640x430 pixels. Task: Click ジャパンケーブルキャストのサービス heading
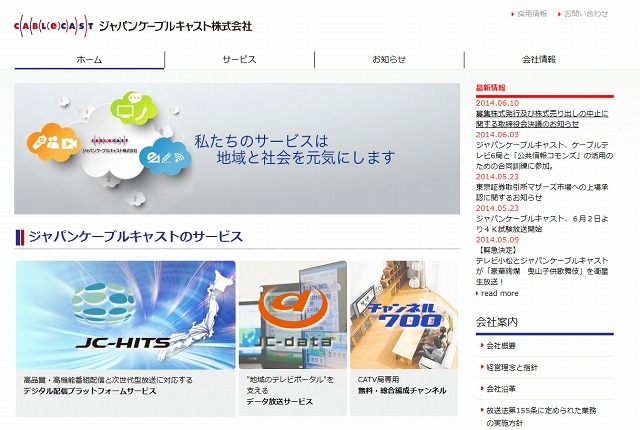[136, 237]
